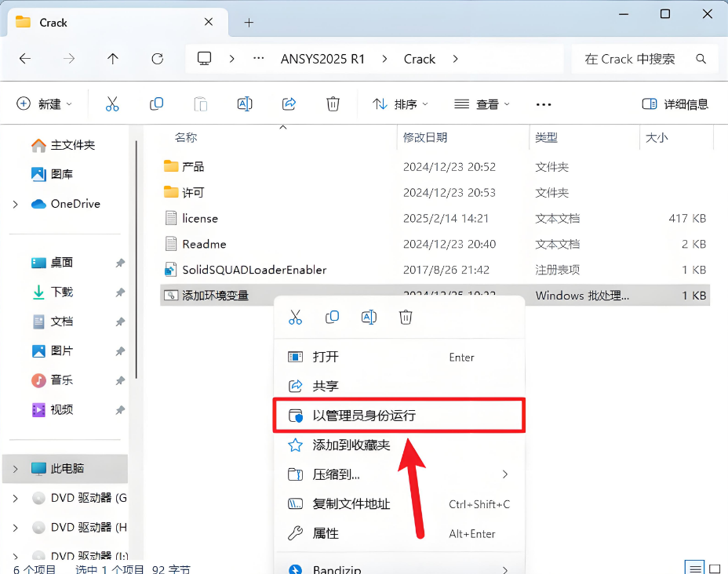
Task: Click Crack breadcrumb in address bar
Action: [x=419, y=59]
